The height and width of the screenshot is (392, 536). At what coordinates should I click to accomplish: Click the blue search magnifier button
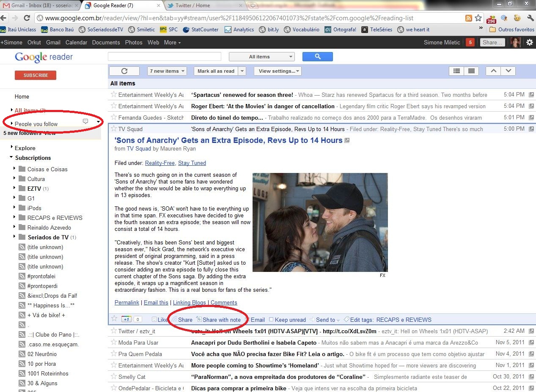click(x=318, y=57)
